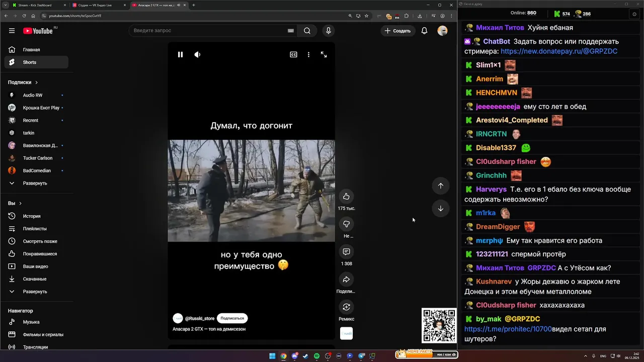
Task: Toggle closed captions on the Short
Action: pos(293,54)
